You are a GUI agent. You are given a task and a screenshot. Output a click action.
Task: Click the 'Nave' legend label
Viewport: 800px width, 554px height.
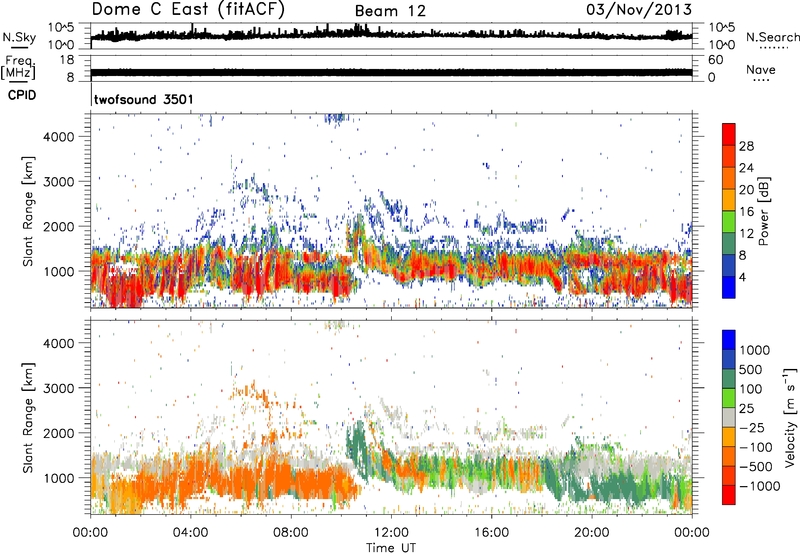(x=760, y=70)
